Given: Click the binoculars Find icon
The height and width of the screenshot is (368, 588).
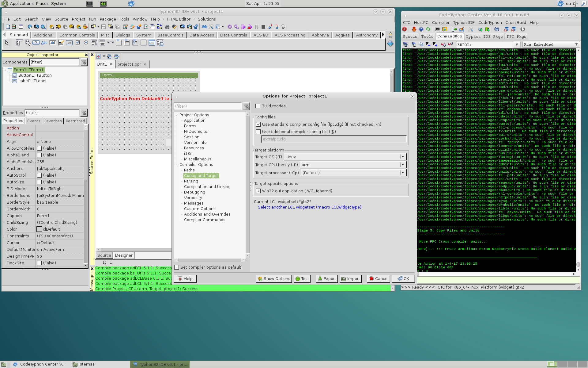Looking at the screenshot, I should (167, 27).
